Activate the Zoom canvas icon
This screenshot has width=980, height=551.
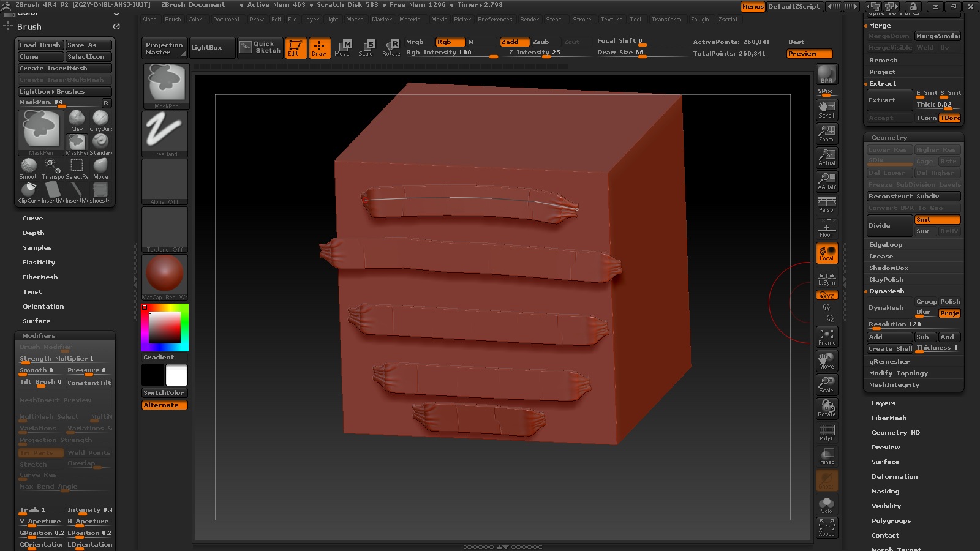[x=827, y=133]
